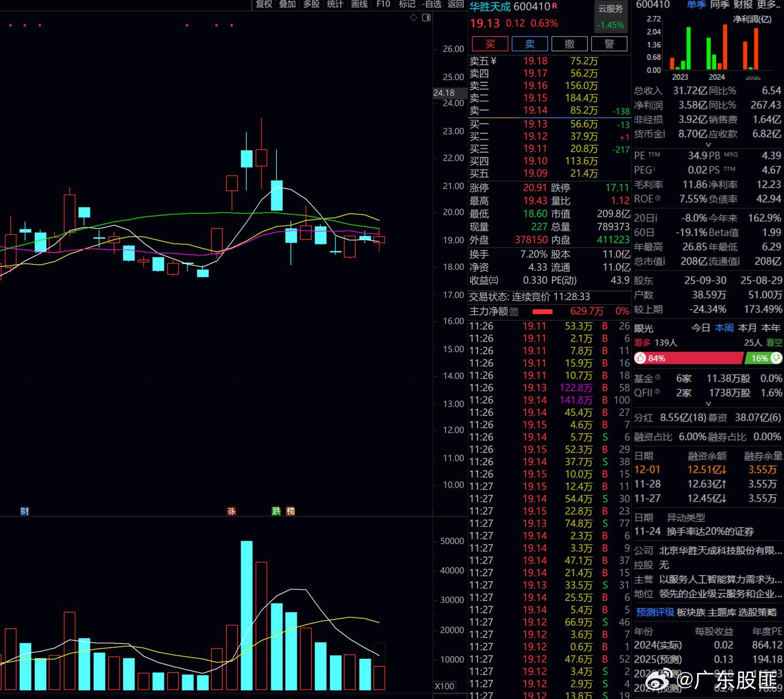784x699 pixels.
Task: Open the 复权 adjustment menu
Action: click(264, 5)
